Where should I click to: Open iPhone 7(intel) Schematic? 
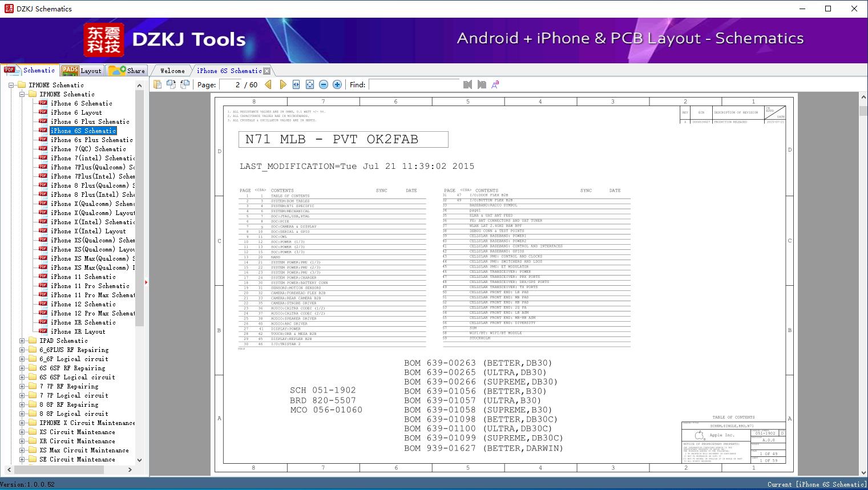(92, 158)
